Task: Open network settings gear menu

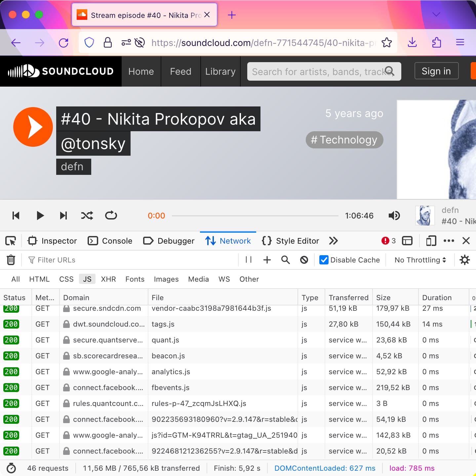Action: click(465, 260)
